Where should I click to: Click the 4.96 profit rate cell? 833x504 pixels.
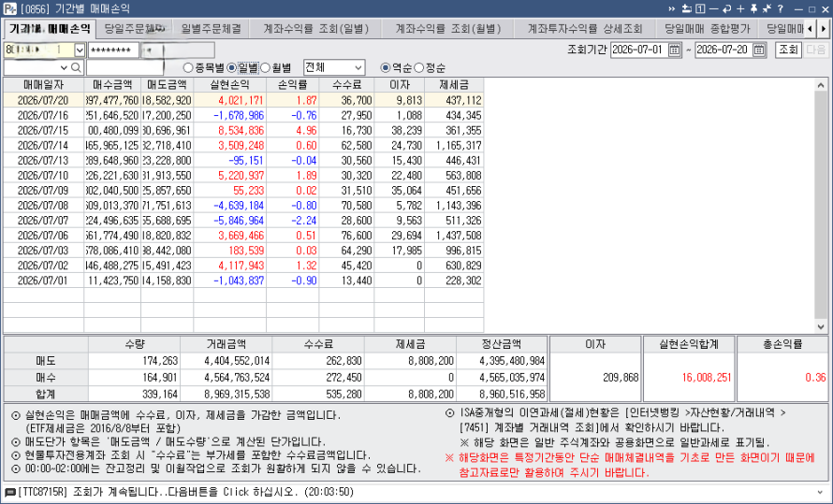tap(292, 131)
